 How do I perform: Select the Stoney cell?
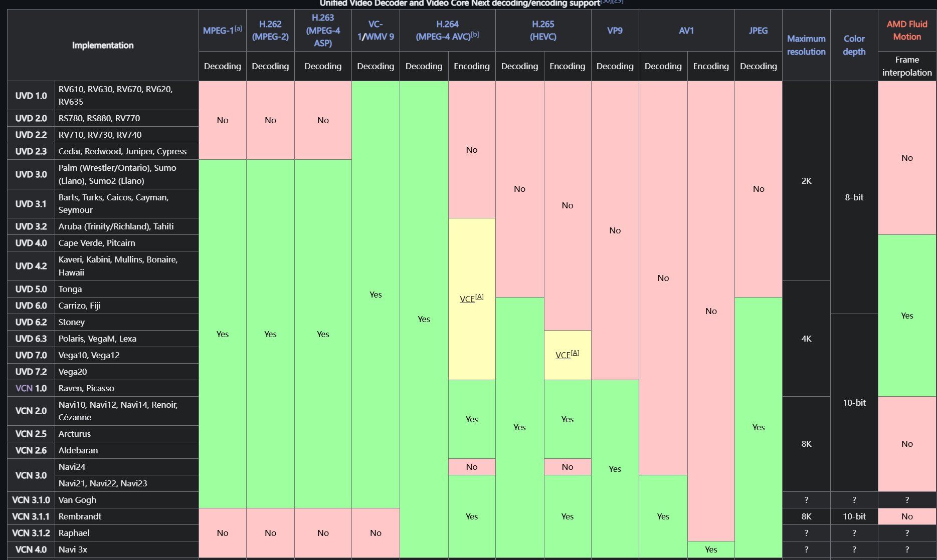point(127,322)
